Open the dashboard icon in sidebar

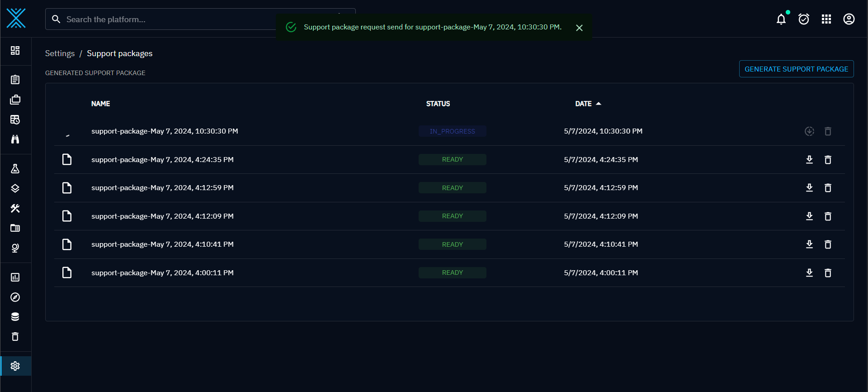[x=15, y=50]
